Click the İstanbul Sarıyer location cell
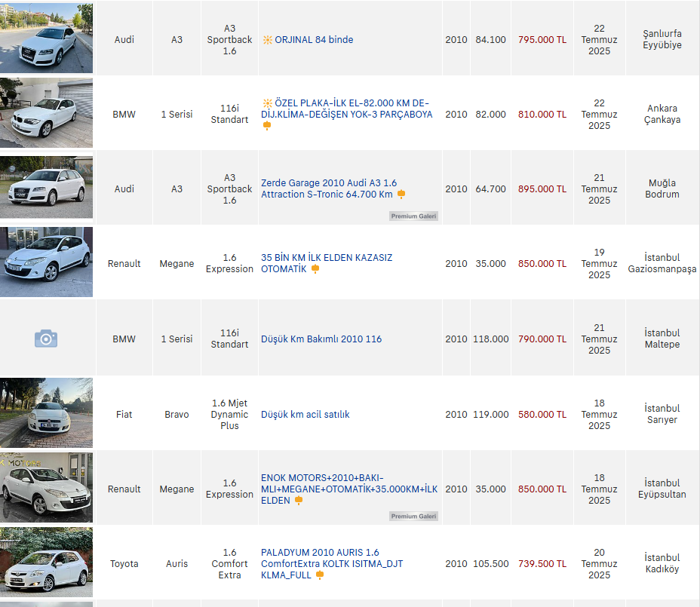This screenshot has width=700, height=607. click(662, 414)
